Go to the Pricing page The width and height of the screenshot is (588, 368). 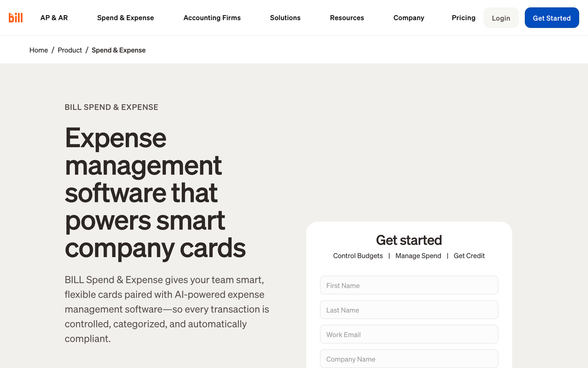pyautogui.click(x=464, y=18)
